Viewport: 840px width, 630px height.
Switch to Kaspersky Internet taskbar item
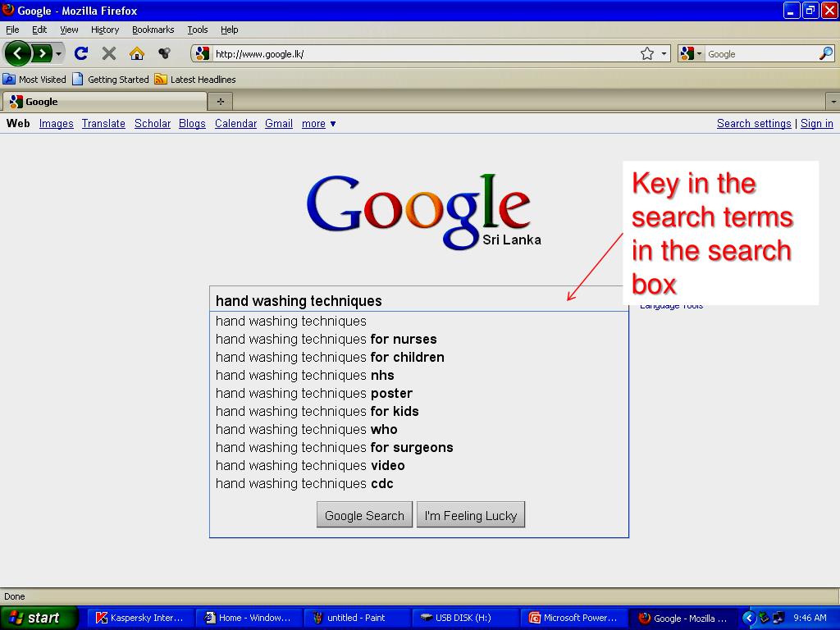pos(140,618)
